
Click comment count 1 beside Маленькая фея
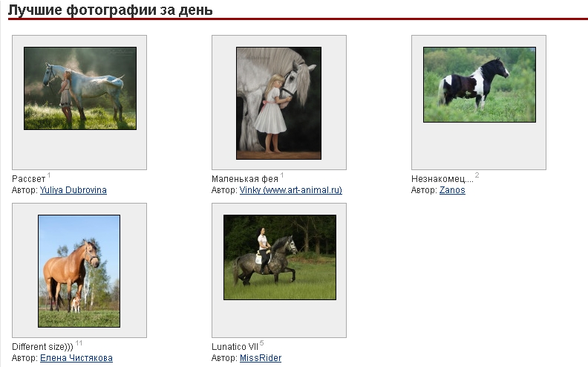[x=282, y=175]
